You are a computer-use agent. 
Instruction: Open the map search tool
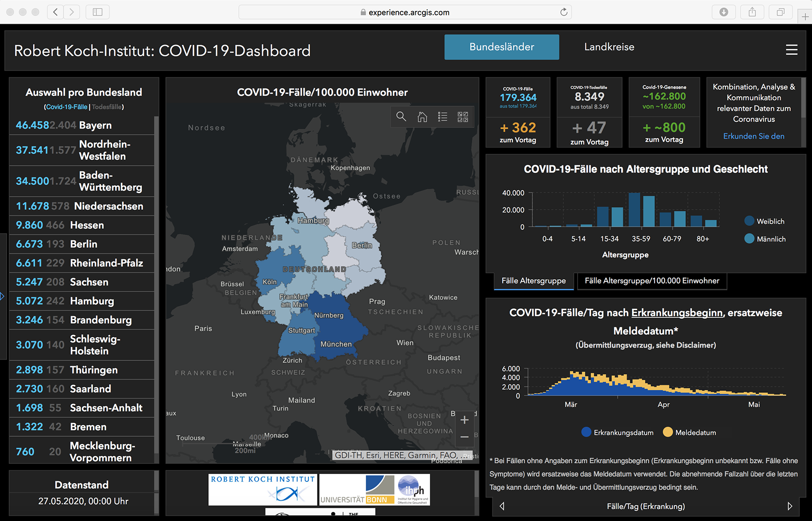point(401,117)
